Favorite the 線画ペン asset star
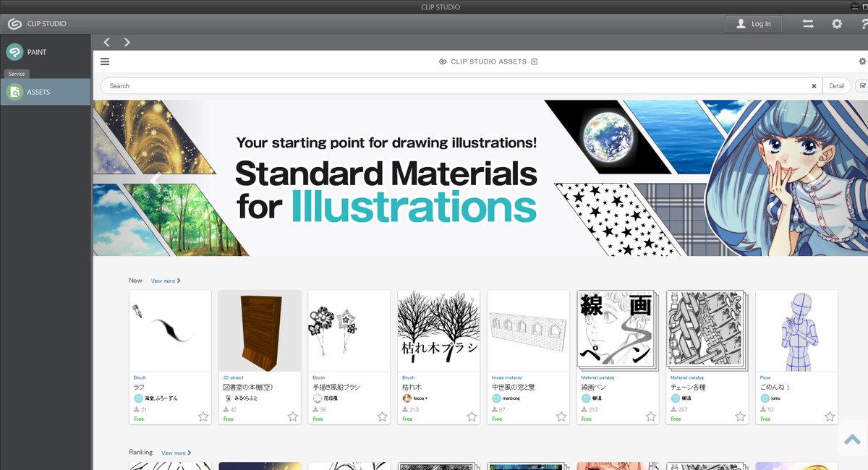This screenshot has width=868, height=470. [x=651, y=416]
